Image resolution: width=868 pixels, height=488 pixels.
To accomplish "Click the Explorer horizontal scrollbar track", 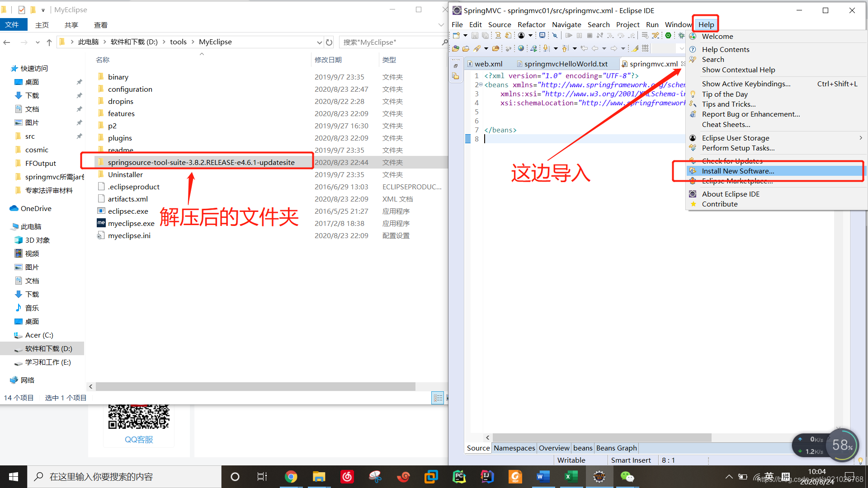I will pos(429,387).
